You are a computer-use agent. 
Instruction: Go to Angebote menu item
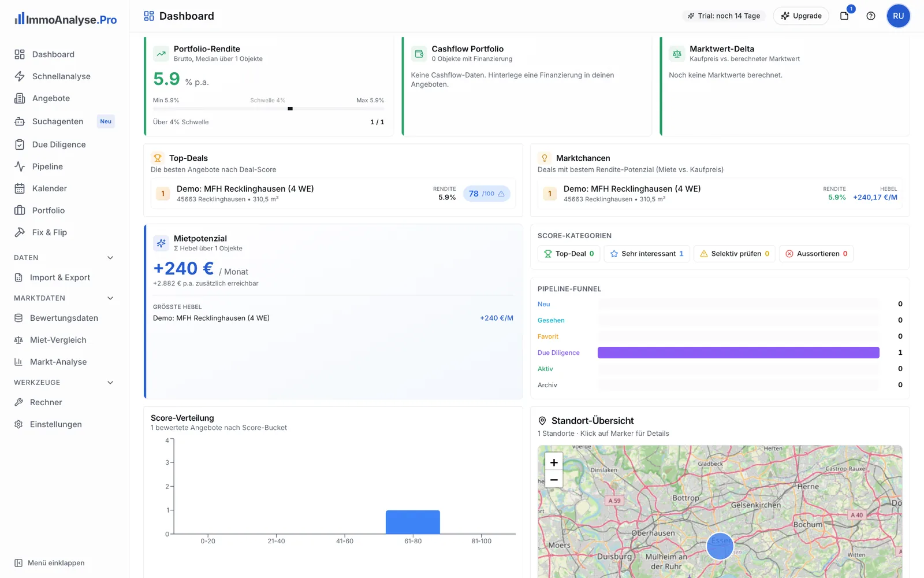click(x=64, y=98)
